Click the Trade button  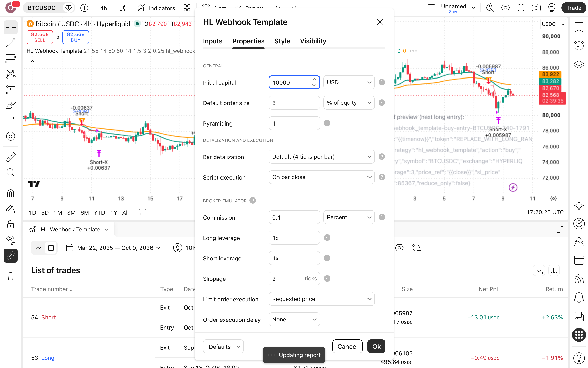[574, 8]
